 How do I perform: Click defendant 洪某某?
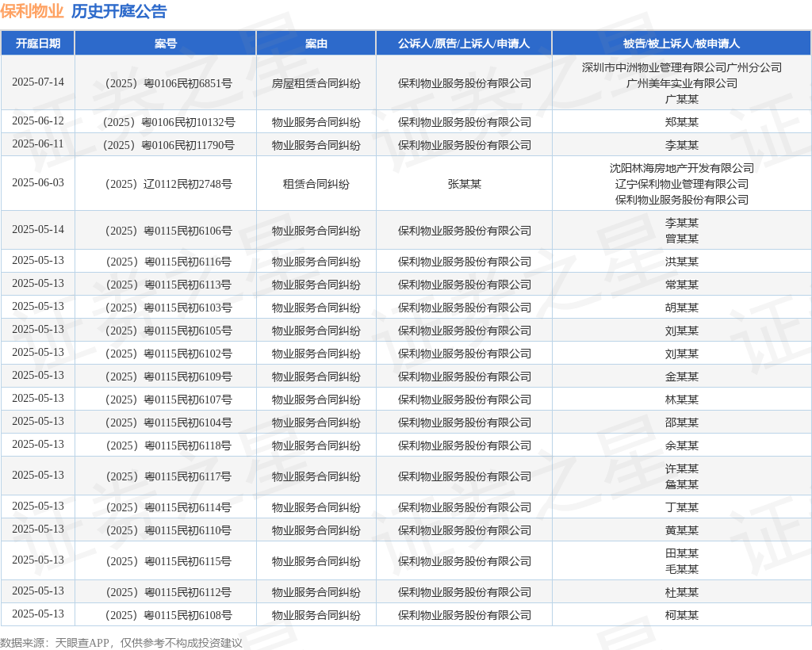click(x=681, y=262)
